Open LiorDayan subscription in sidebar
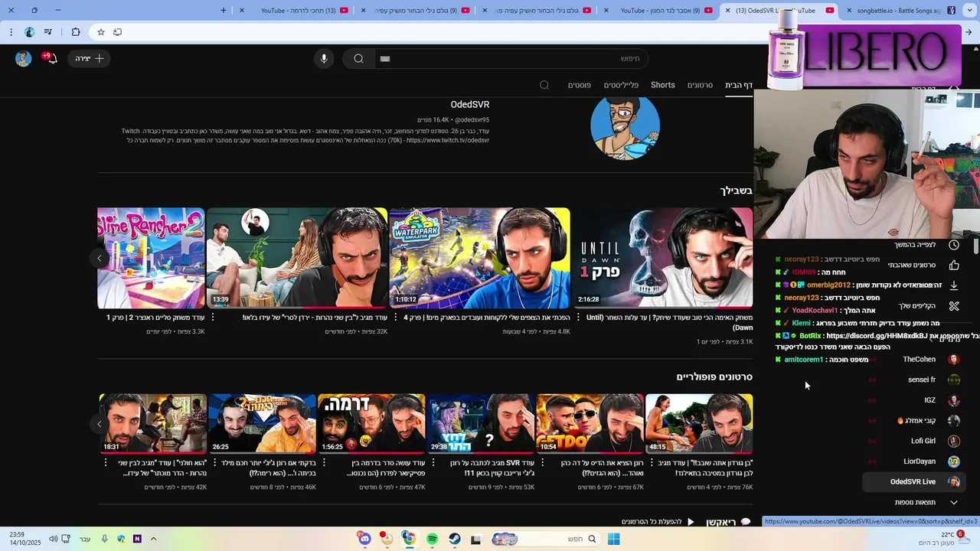Screen dimensions: 980x551 [x=913, y=461]
